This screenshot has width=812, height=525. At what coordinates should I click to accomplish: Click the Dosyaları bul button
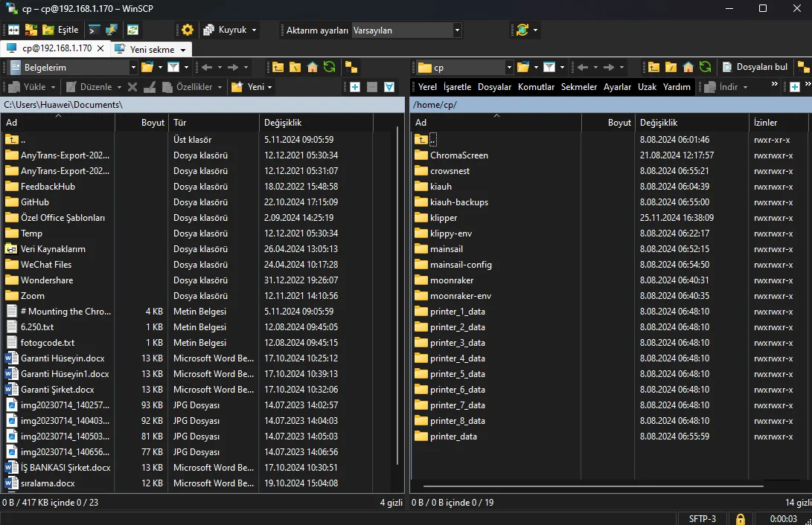pos(755,67)
